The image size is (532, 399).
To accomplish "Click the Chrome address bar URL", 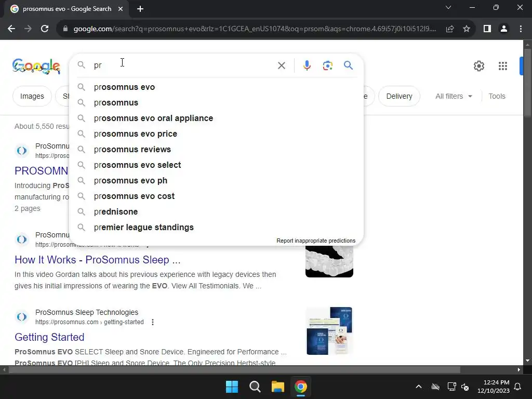I will [x=255, y=29].
